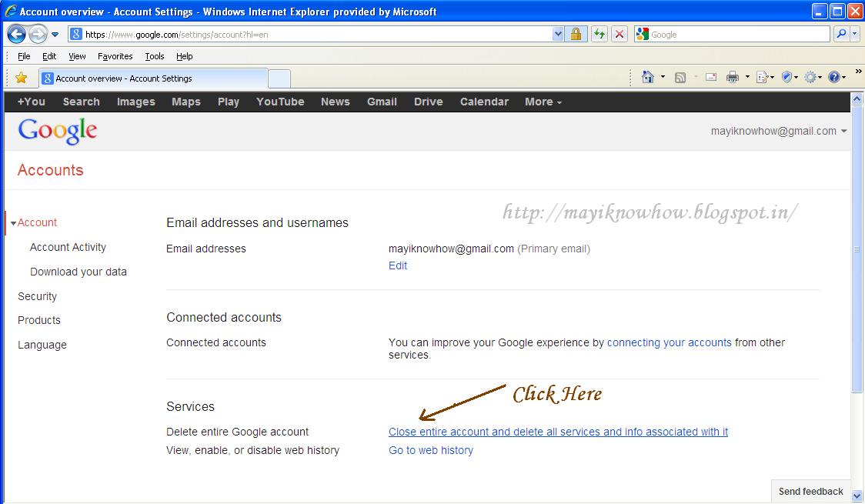Click +You in Google bar
The width and height of the screenshot is (865, 504).
pos(32,102)
